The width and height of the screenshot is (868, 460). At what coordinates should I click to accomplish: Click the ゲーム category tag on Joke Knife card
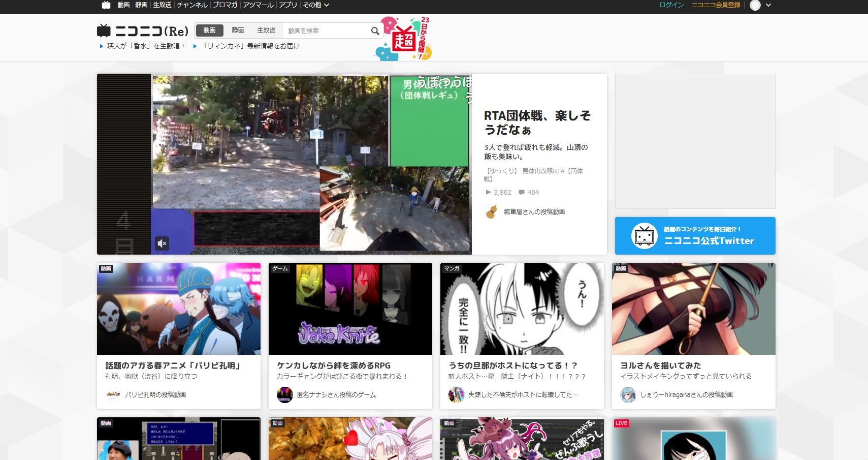280,268
